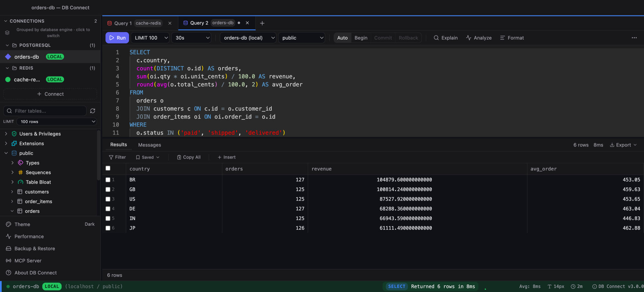Select the cache-redis connection
The height and width of the screenshot is (292, 644).
[x=50, y=80]
